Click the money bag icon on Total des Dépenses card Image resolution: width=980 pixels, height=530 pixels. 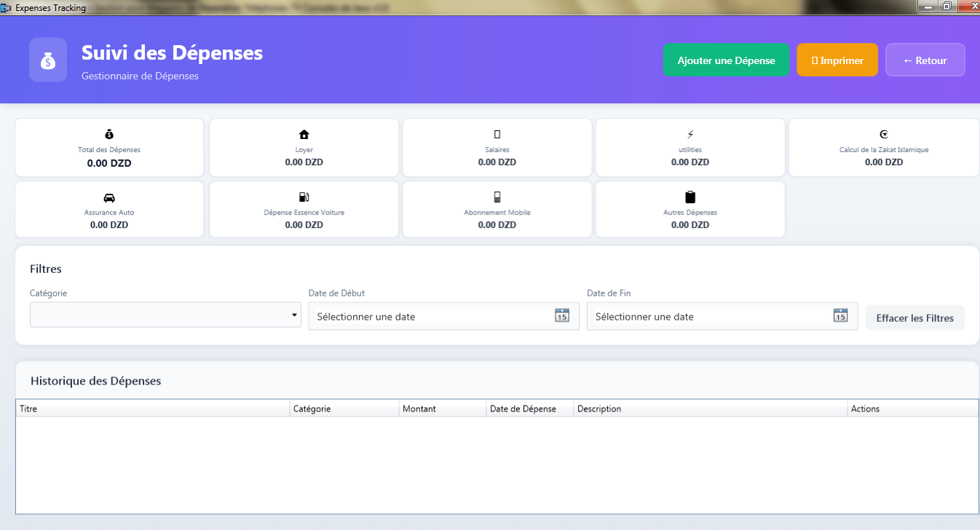pyautogui.click(x=108, y=133)
